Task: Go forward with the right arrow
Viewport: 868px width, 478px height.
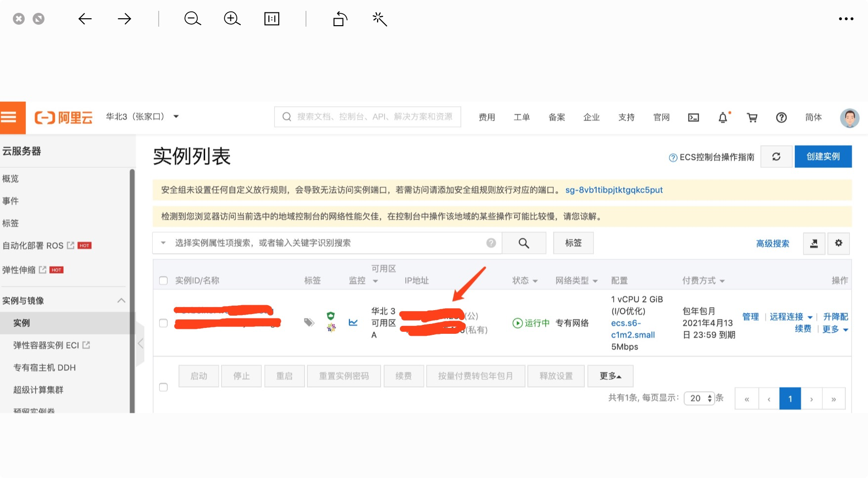Action: point(125,19)
